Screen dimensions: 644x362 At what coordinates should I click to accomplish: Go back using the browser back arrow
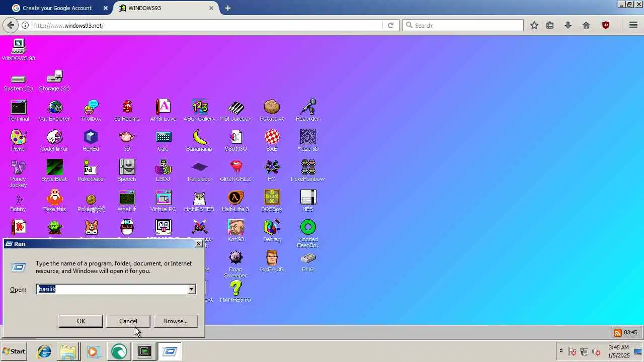click(x=11, y=25)
